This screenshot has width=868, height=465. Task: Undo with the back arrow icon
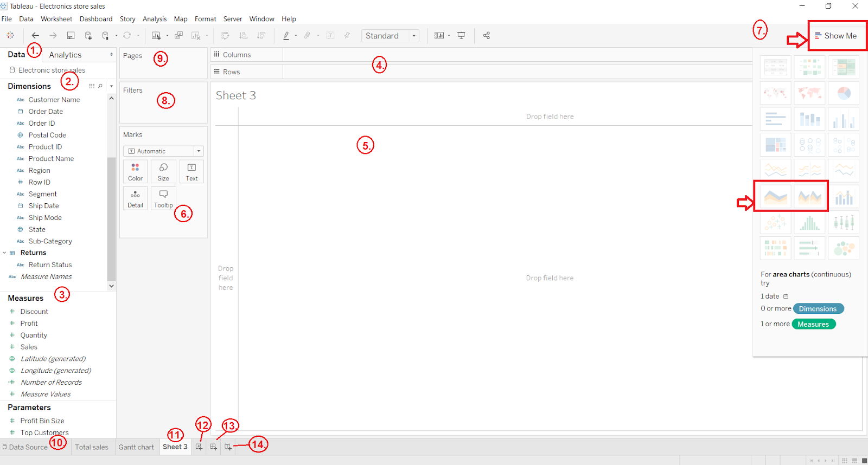[x=35, y=36]
